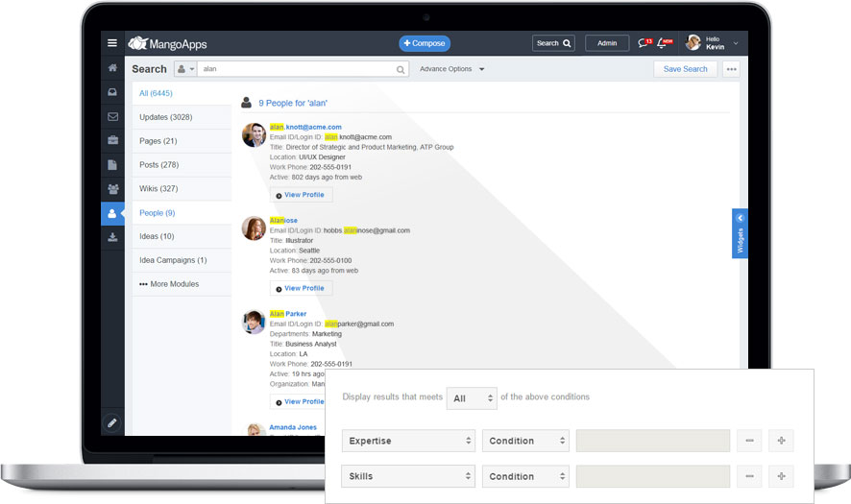This screenshot has height=504, width=851.
Task: Open the Condition dropdown in Expertise row
Action: point(525,441)
